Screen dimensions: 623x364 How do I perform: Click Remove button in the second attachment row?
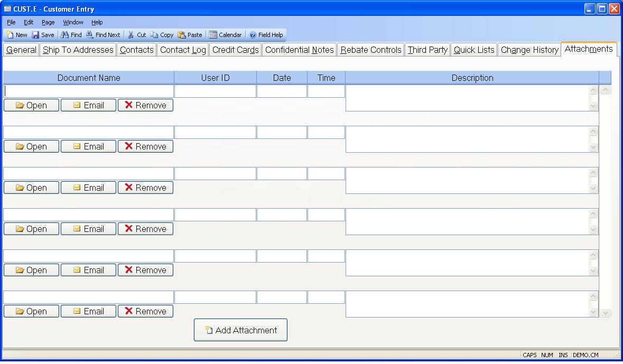[145, 146]
